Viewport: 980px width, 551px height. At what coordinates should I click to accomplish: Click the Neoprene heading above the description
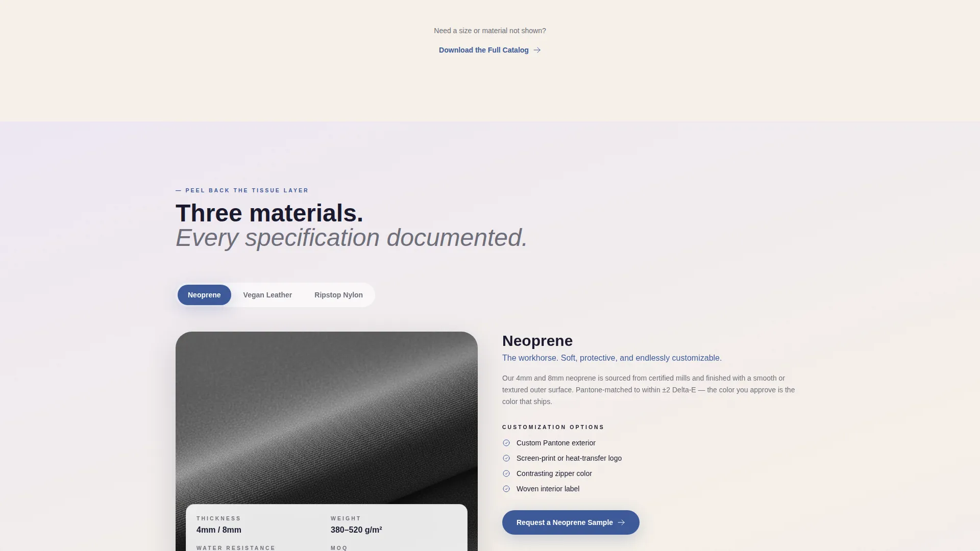tap(537, 341)
